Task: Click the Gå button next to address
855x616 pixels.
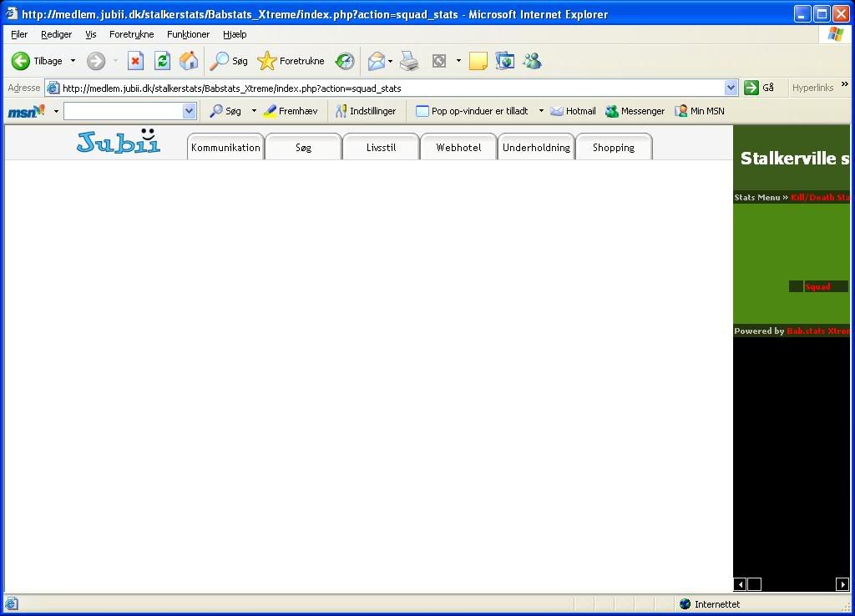Action: (x=759, y=88)
